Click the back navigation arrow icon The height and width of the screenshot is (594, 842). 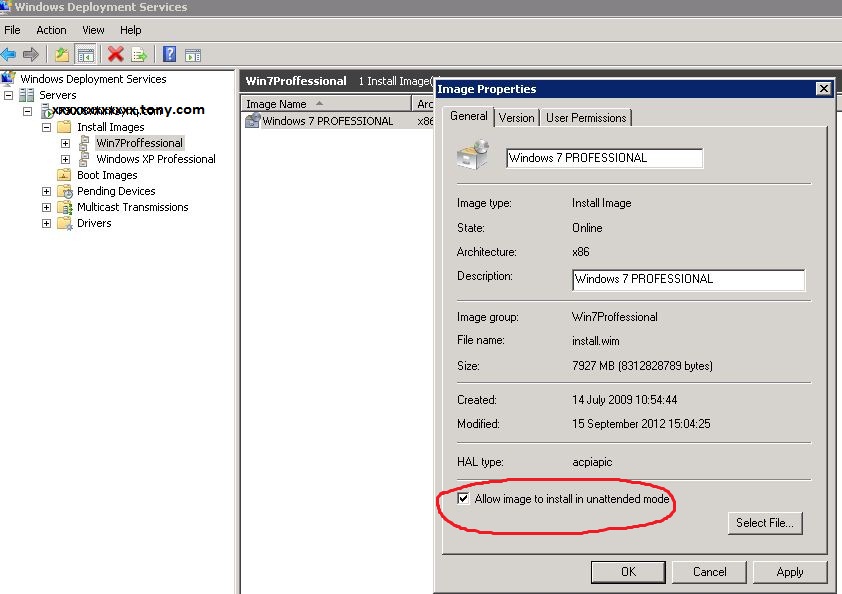9,54
